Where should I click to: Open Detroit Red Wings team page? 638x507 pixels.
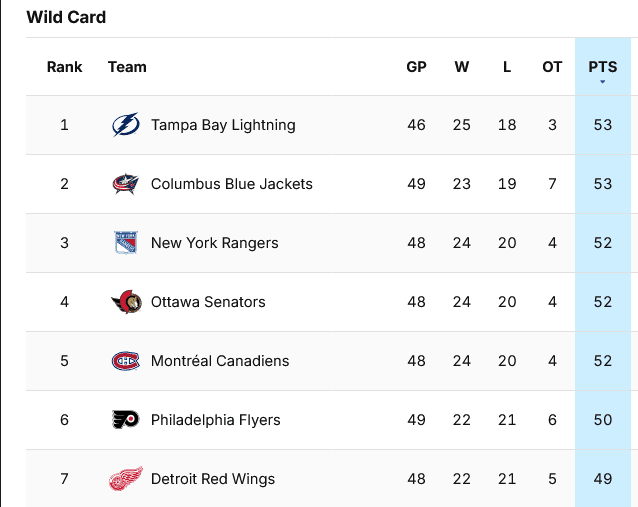click(x=213, y=479)
